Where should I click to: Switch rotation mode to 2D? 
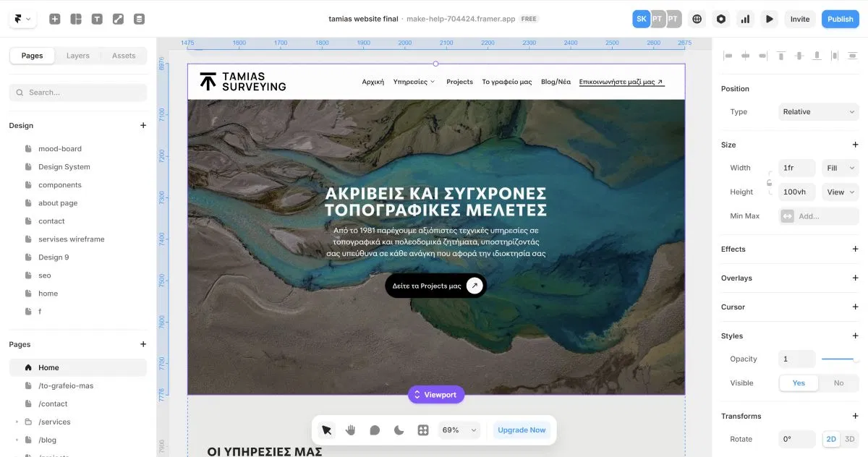[x=831, y=439]
